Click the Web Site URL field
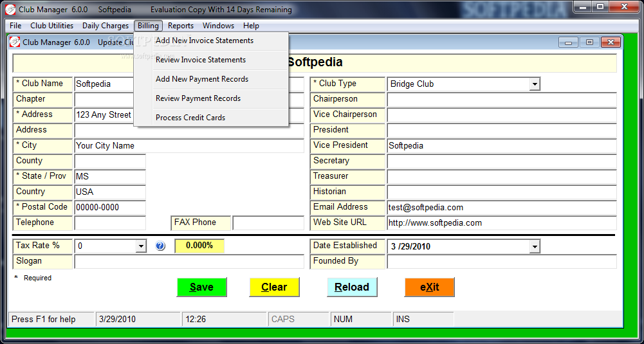The image size is (644, 344). 502,223
